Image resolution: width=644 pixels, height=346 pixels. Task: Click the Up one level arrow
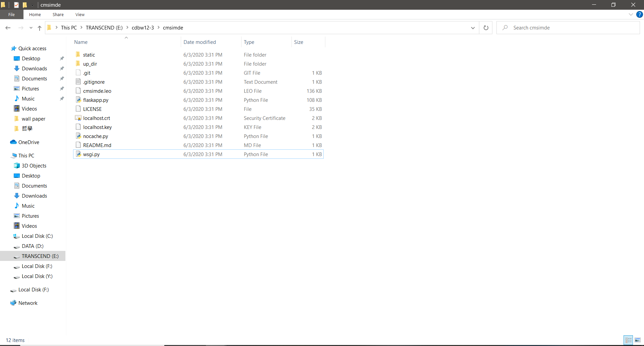pos(40,28)
